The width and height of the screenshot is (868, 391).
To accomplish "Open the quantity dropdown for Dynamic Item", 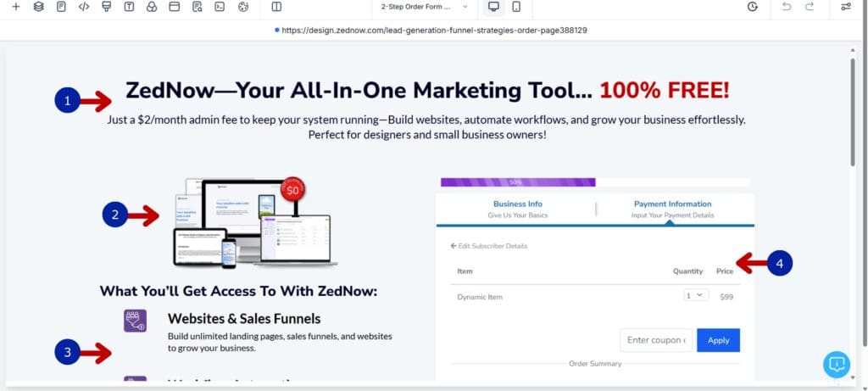I will 696,295.
